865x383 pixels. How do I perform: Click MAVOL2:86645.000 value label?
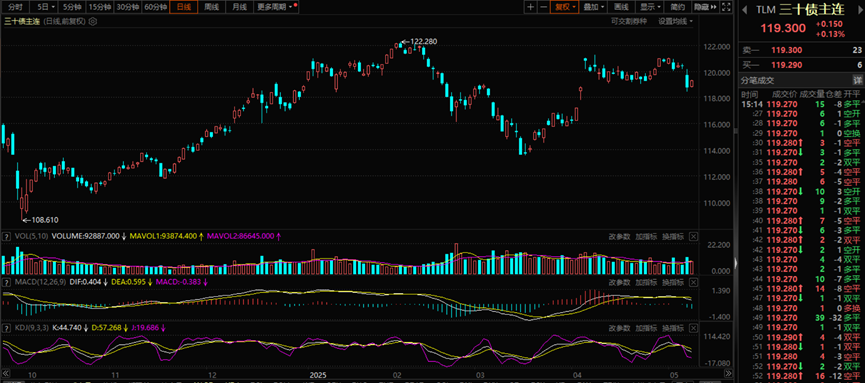(x=242, y=236)
